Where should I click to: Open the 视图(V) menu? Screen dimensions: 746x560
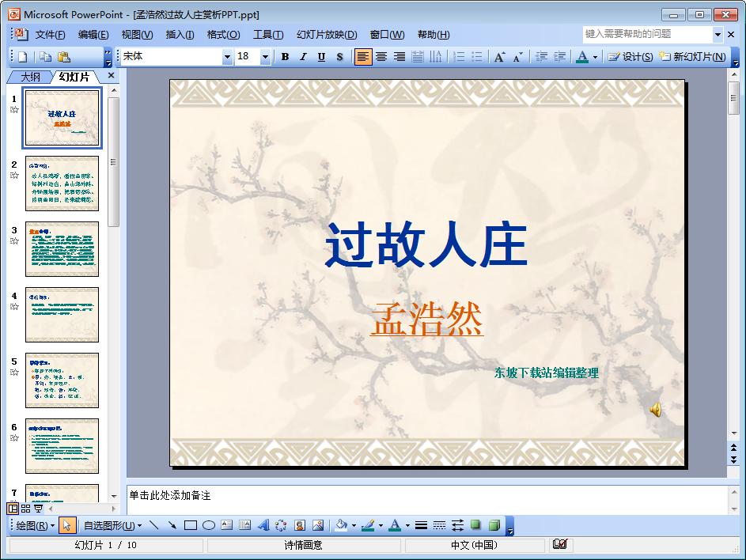click(x=137, y=35)
